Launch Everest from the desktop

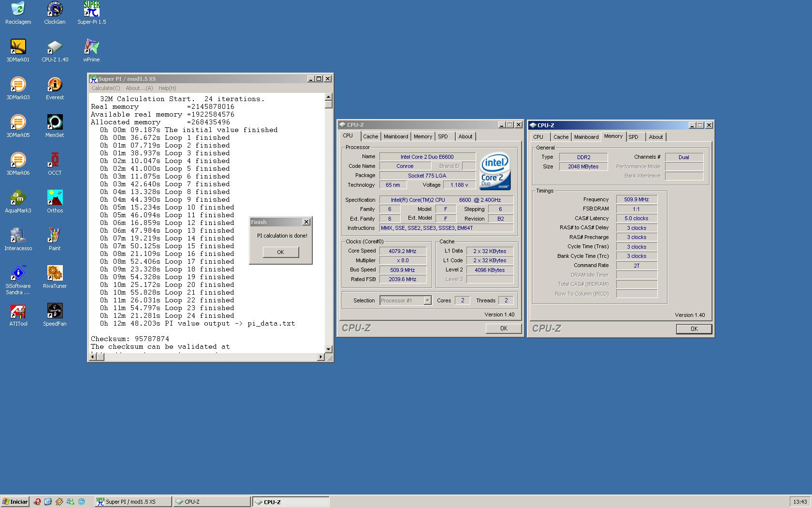tap(55, 88)
